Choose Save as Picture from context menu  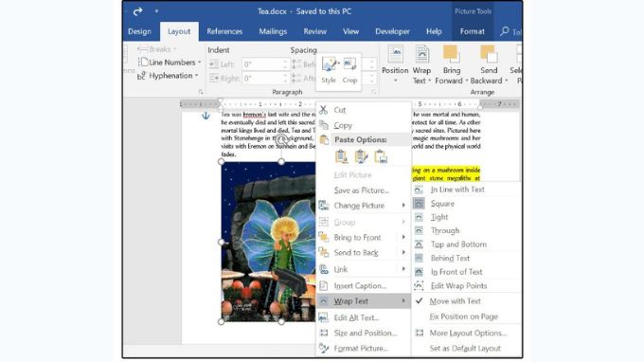364,190
